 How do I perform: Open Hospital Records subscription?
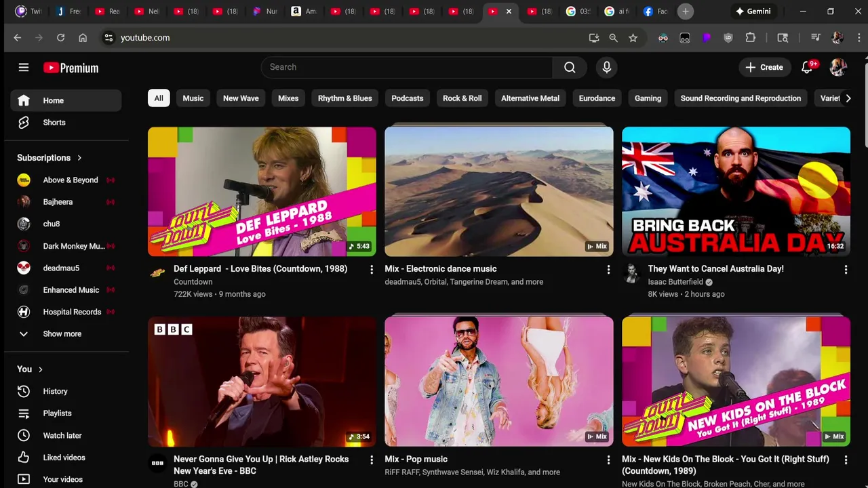coord(66,312)
